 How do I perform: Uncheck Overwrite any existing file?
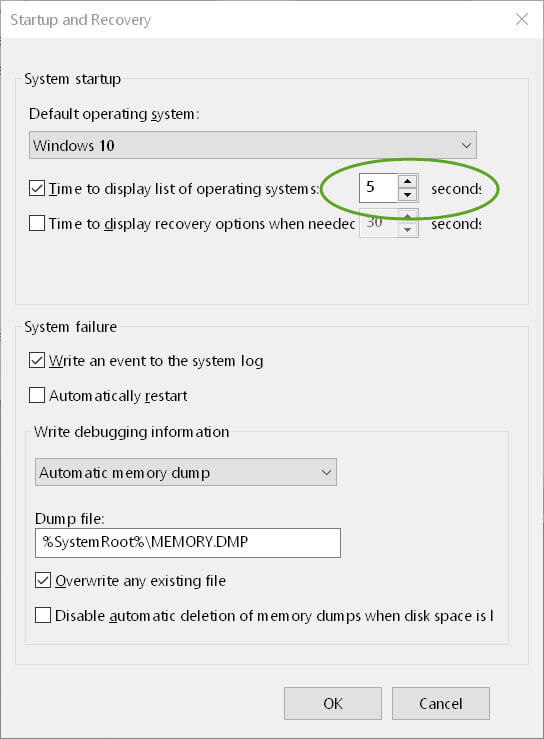click(43, 580)
